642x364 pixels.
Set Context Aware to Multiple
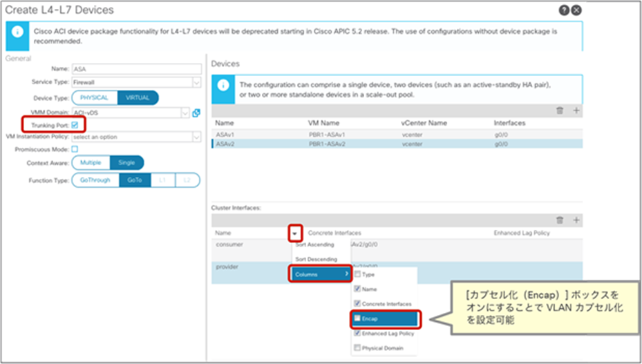pyautogui.click(x=91, y=162)
